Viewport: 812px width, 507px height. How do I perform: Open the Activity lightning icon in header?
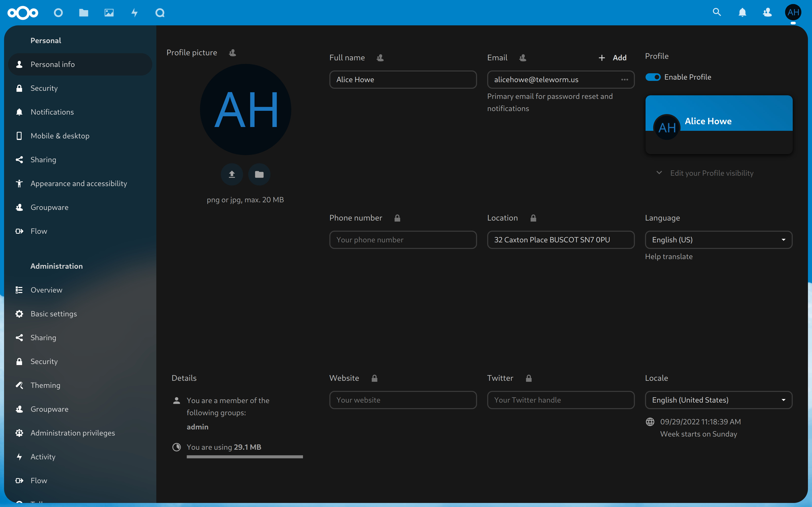pyautogui.click(x=134, y=13)
